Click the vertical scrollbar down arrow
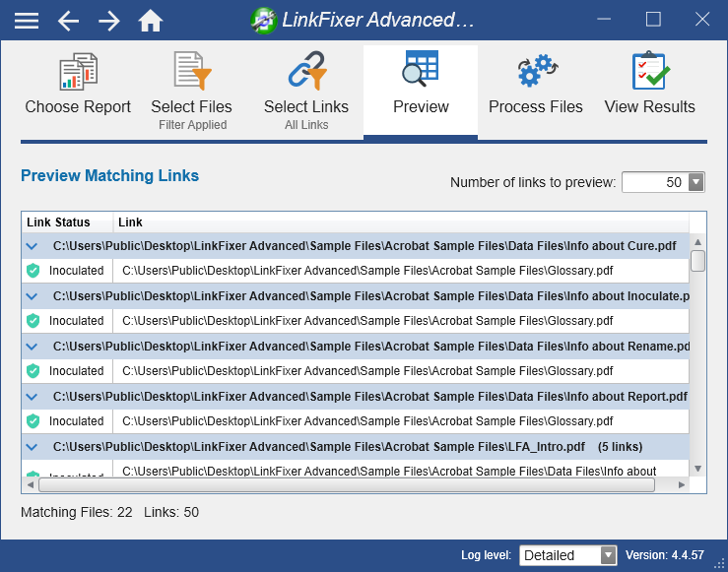The height and width of the screenshot is (572, 728). pos(697,469)
